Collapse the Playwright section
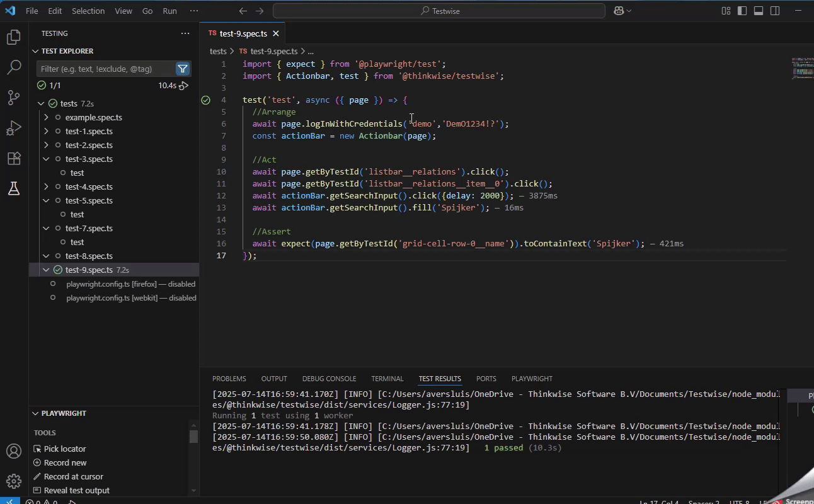The image size is (814, 504). tap(36, 413)
